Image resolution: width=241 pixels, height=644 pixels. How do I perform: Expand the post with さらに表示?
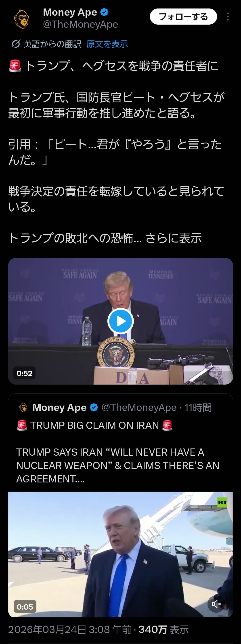tap(174, 238)
